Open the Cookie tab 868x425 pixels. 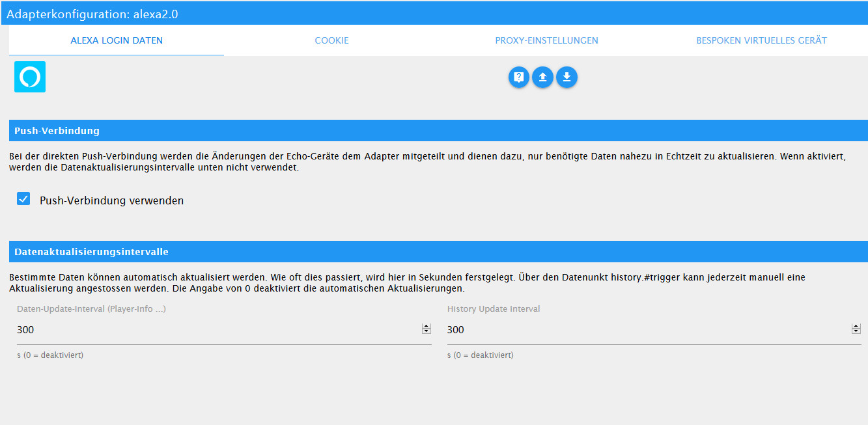click(x=331, y=40)
